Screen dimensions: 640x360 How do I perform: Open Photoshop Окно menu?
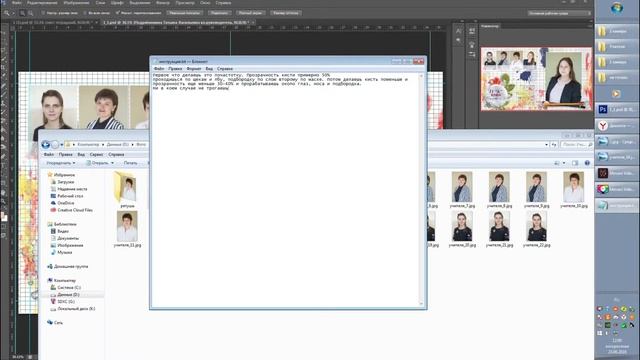click(205, 3)
